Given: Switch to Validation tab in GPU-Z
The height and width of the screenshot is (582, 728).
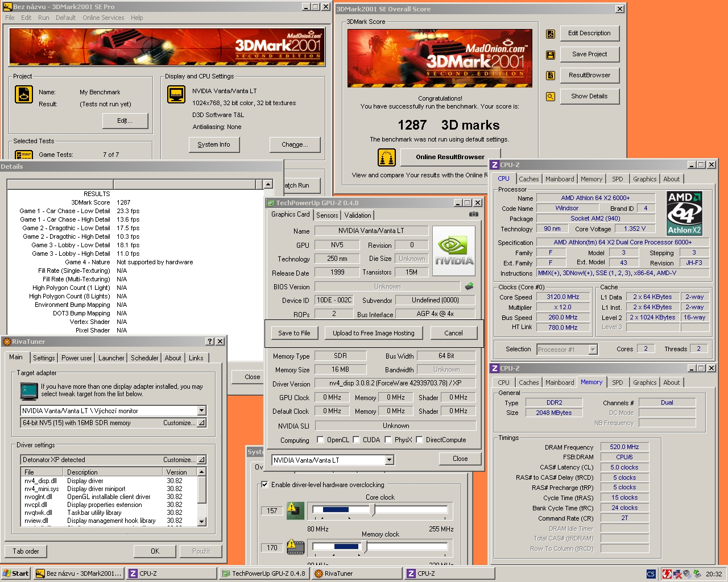Looking at the screenshot, I should click(358, 215).
